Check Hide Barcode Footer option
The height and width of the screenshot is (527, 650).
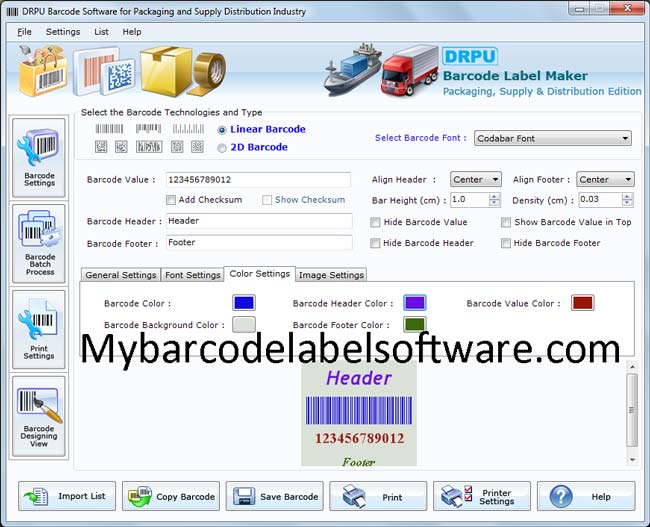tap(506, 243)
